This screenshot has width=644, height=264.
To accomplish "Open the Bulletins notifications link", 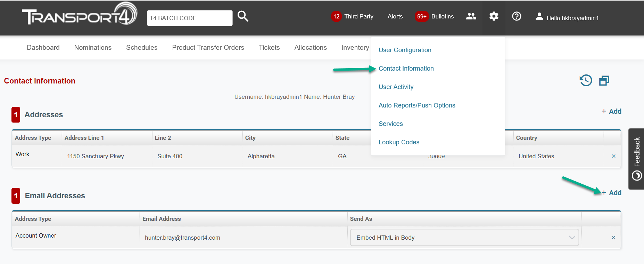I will click(x=442, y=16).
